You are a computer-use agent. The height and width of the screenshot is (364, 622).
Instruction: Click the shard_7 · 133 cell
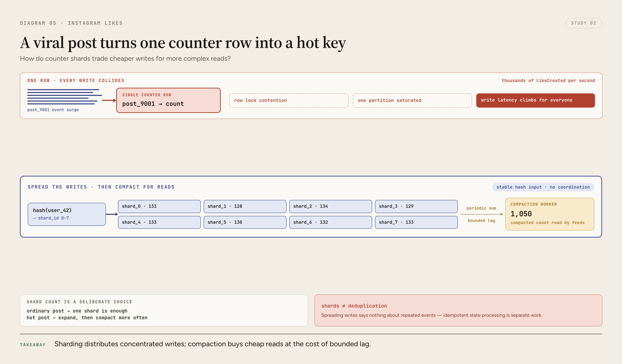coord(416,222)
